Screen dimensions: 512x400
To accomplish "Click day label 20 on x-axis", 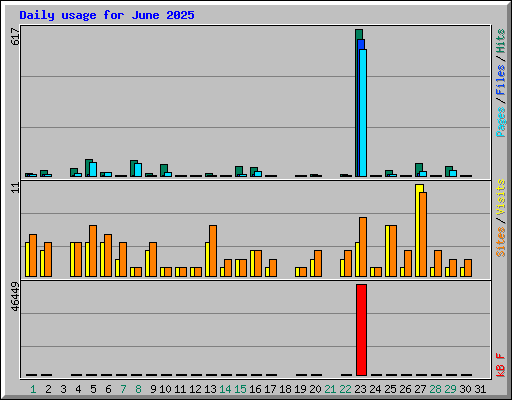I will (315, 389).
